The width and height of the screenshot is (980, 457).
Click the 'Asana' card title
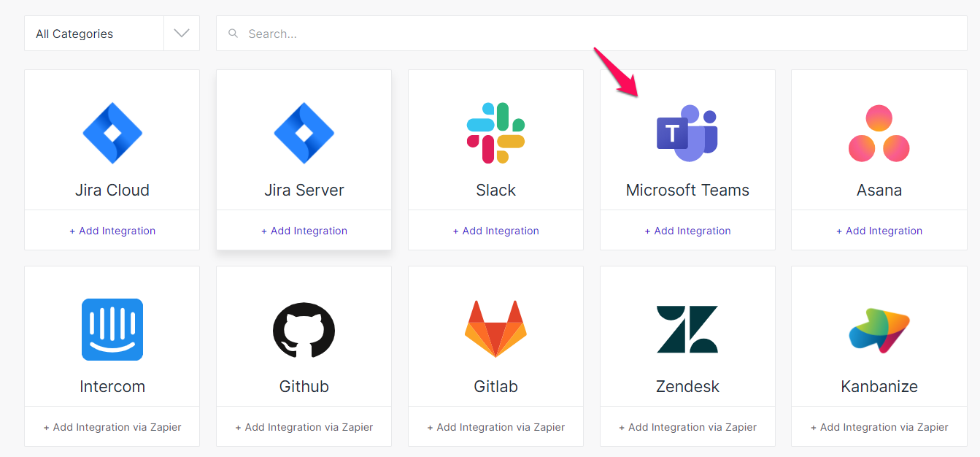coord(879,191)
